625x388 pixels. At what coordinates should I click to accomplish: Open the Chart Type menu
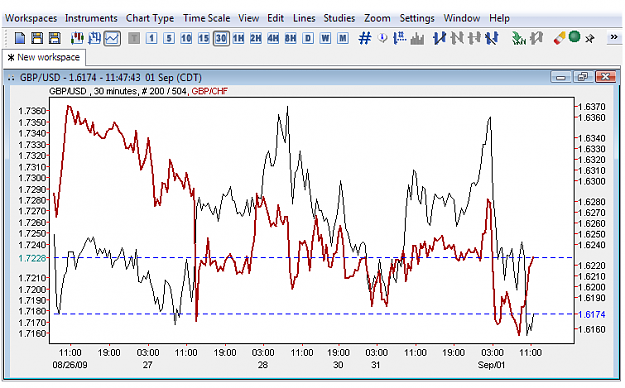click(x=150, y=18)
